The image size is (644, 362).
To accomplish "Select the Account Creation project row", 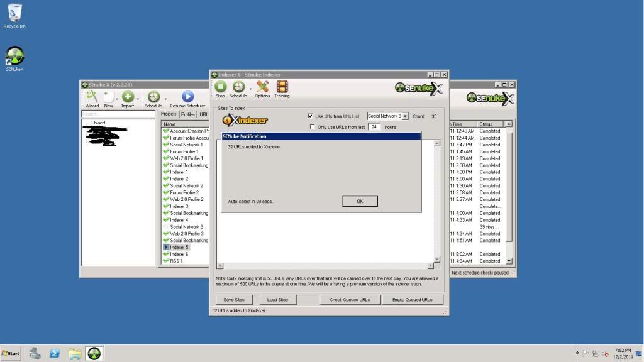I will (186, 131).
